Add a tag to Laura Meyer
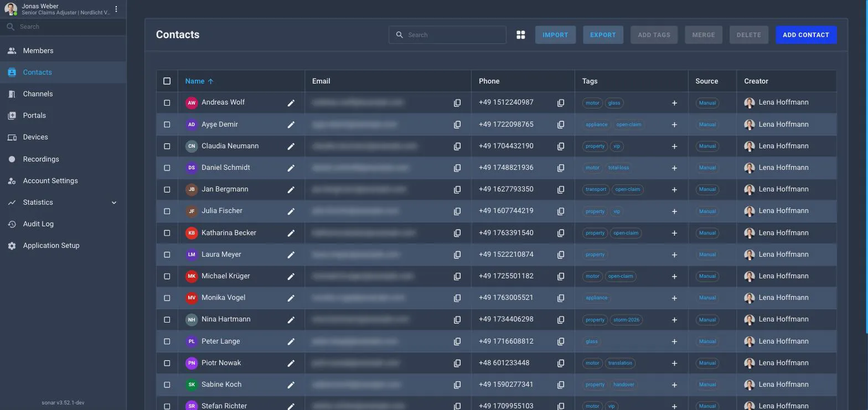This screenshot has width=868, height=410. click(x=674, y=255)
